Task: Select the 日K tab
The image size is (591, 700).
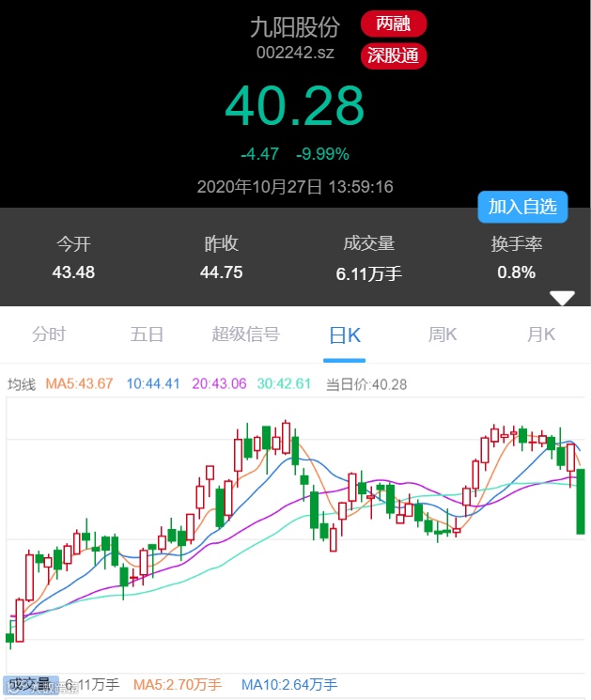Action: [x=344, y=335]
